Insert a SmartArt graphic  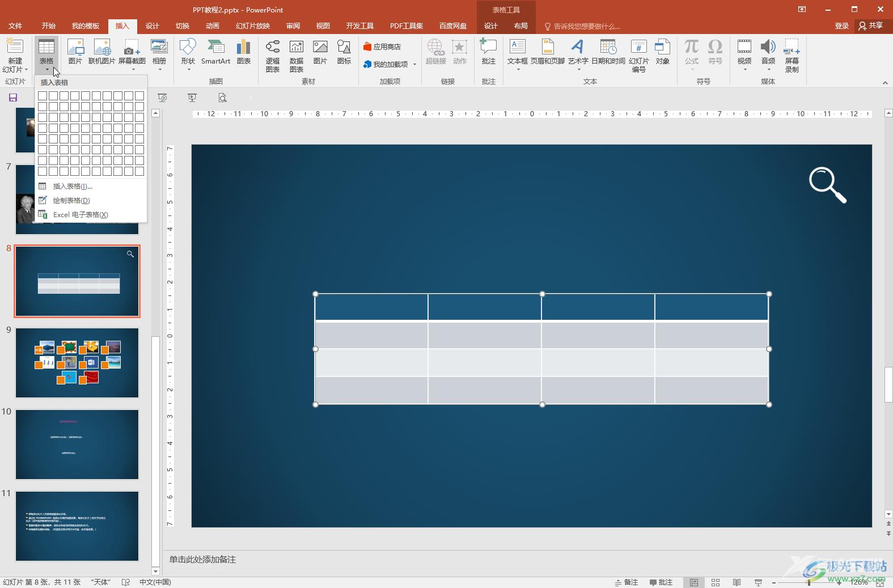coord(215,52)
